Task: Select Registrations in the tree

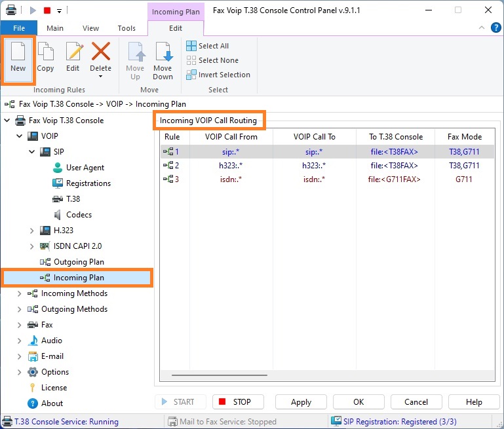Action: click(88, 183)
